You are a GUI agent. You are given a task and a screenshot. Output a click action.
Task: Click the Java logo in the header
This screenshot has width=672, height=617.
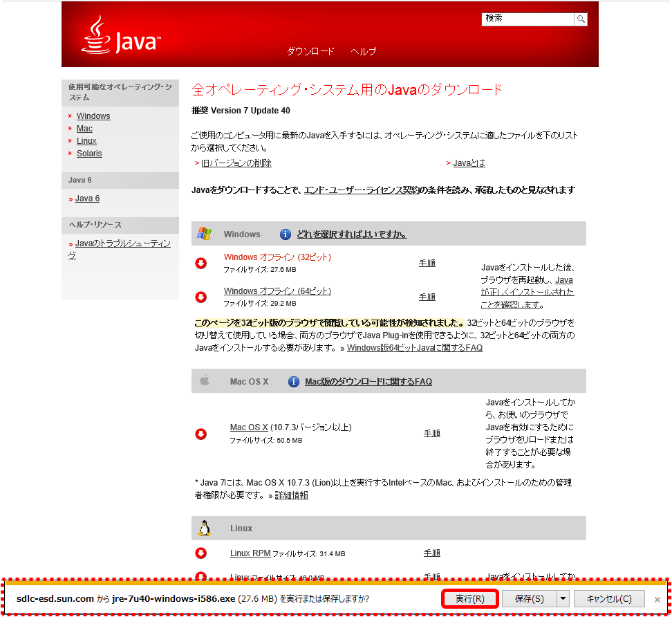(121, 35)
